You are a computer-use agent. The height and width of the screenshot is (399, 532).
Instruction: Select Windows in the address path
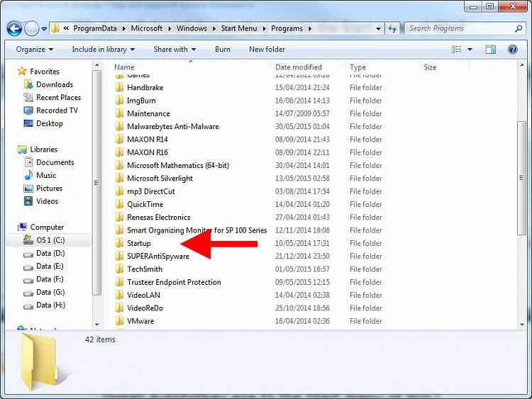click(x=192, y=28)
